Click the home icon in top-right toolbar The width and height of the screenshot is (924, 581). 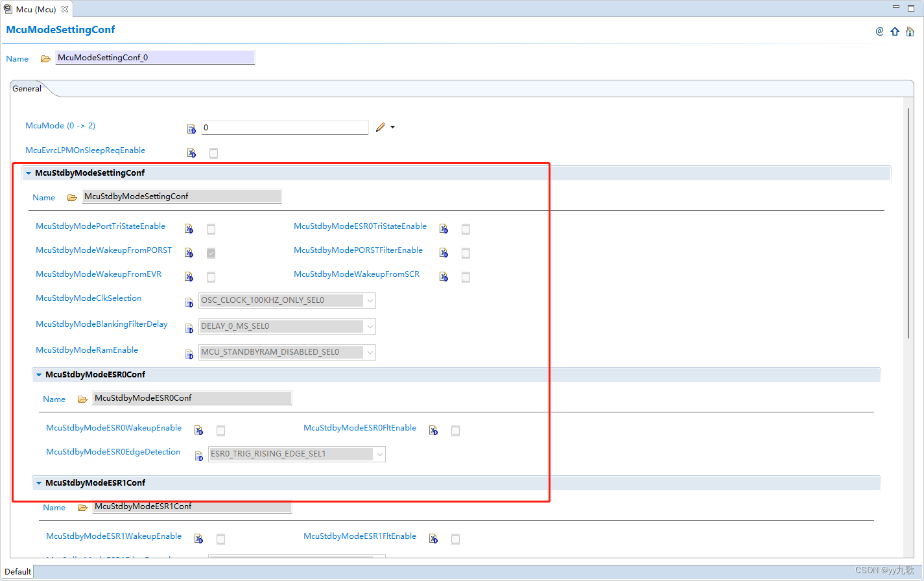coord(910,31)
